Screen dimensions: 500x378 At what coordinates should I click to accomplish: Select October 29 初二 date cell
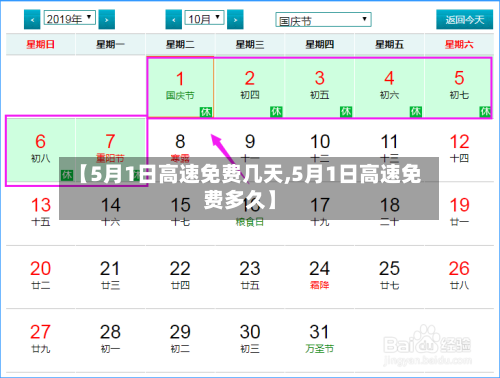tap(180, 340)
